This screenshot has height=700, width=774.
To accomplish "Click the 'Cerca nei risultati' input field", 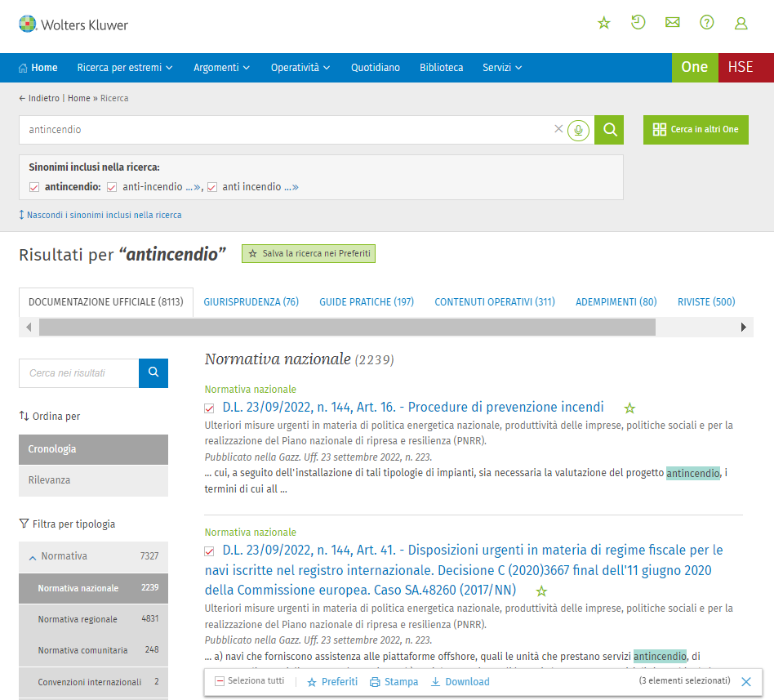I will (x=78, y=373).
